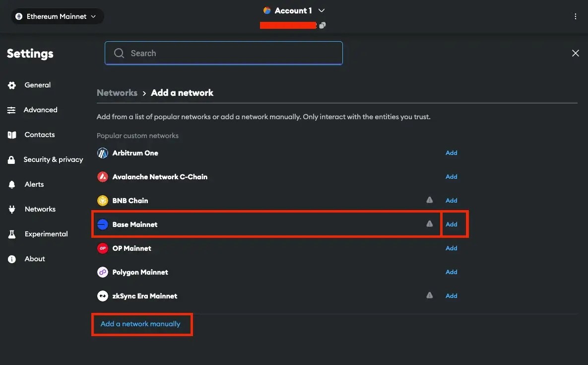The height and width of the screenshot is (365, 588).
Task: Click the BNB Chain yellow logo
Action: pyautogui.click(x=102, y=200)
